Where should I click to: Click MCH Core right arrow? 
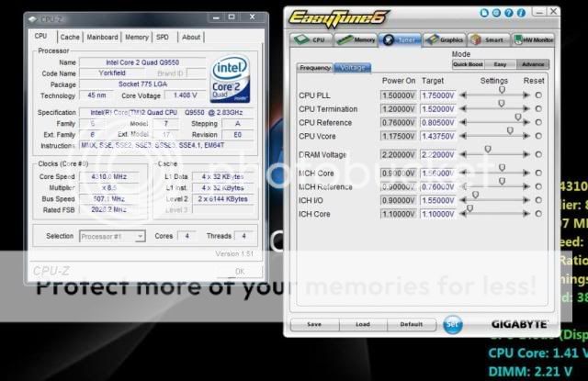(x=526, y=173)
